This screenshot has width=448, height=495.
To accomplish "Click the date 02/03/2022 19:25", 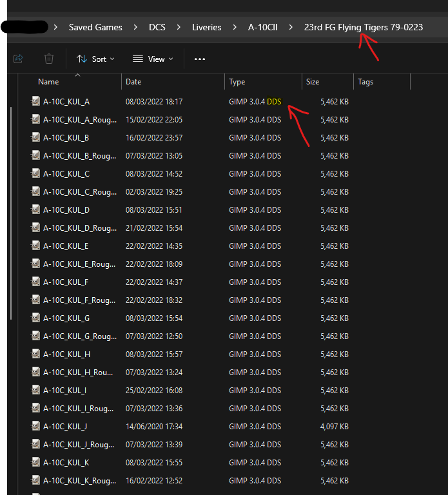I will pos(154,192).
